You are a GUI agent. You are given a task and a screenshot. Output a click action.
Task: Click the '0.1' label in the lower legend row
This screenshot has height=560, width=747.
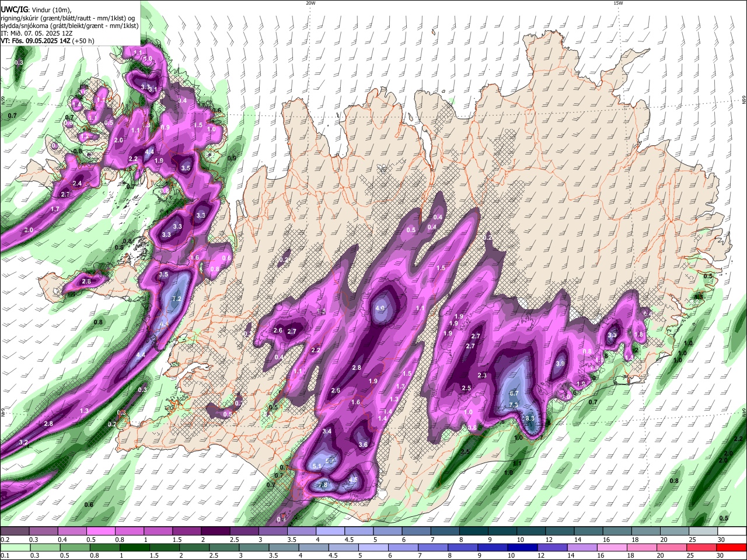click(x=5, y=556)
